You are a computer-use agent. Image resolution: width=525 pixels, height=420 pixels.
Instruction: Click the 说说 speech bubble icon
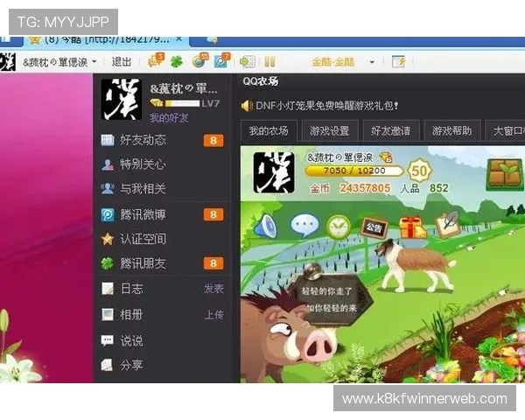[108, 340]
